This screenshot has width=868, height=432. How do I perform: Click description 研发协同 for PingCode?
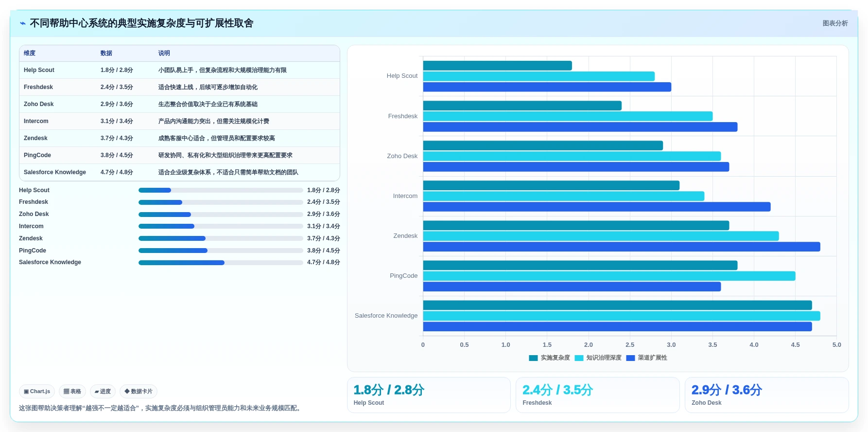[226, 155]
